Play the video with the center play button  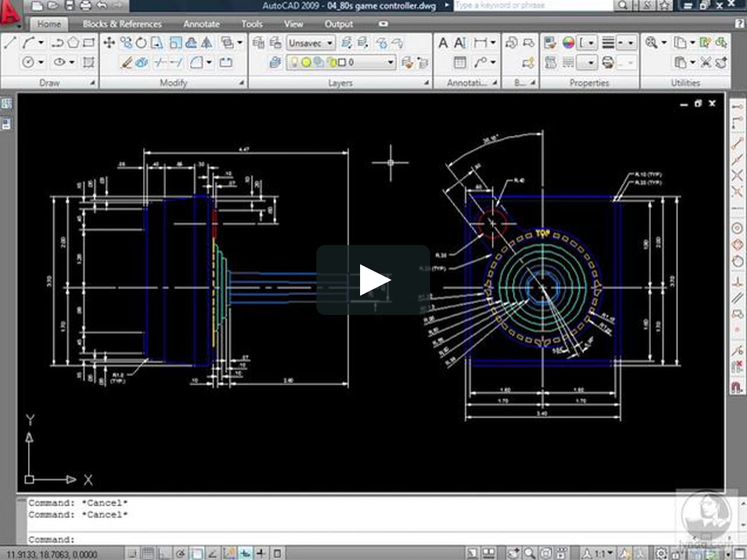coord(373,280)
